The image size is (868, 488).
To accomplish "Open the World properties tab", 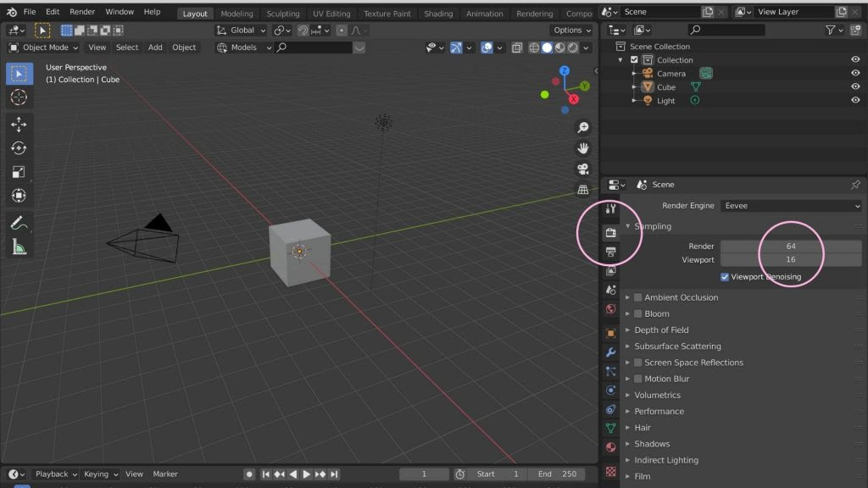I will click(x=610, y=309).
